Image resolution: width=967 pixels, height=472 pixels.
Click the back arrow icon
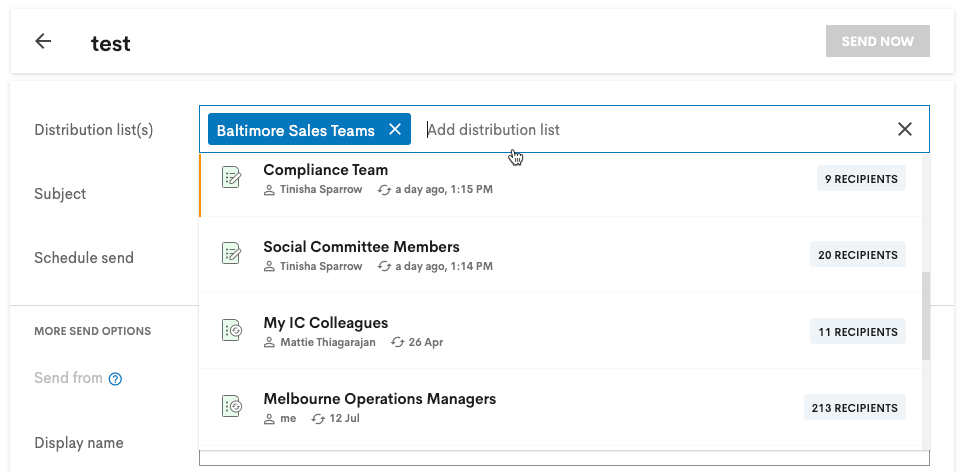click(43, 41)
